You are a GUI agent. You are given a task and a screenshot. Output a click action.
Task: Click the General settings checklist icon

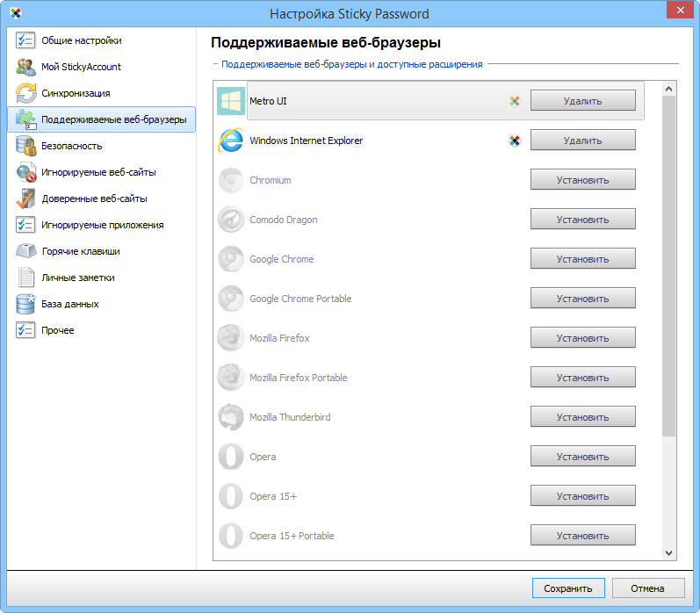pyautogui.click(x=25, y=40)
